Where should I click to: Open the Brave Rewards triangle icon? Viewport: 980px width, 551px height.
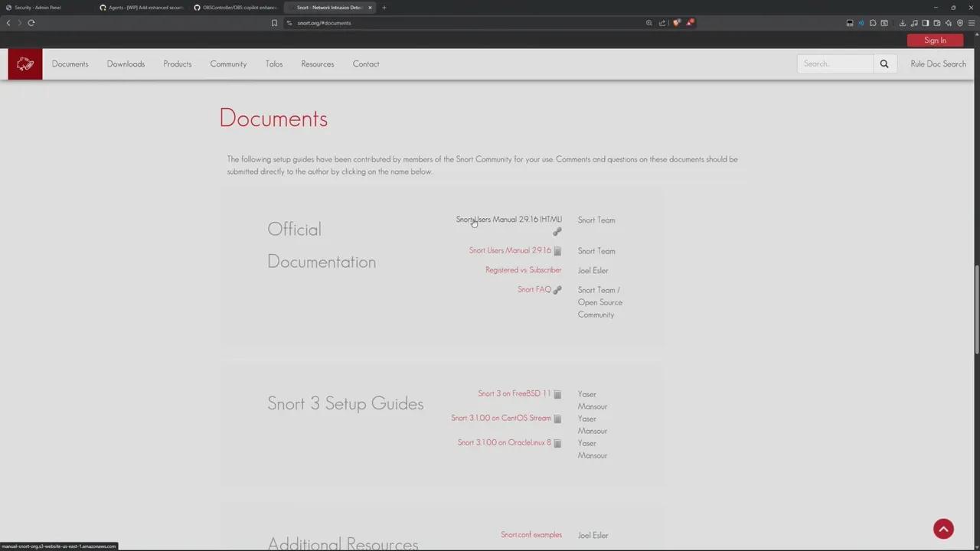pos(690,23)
